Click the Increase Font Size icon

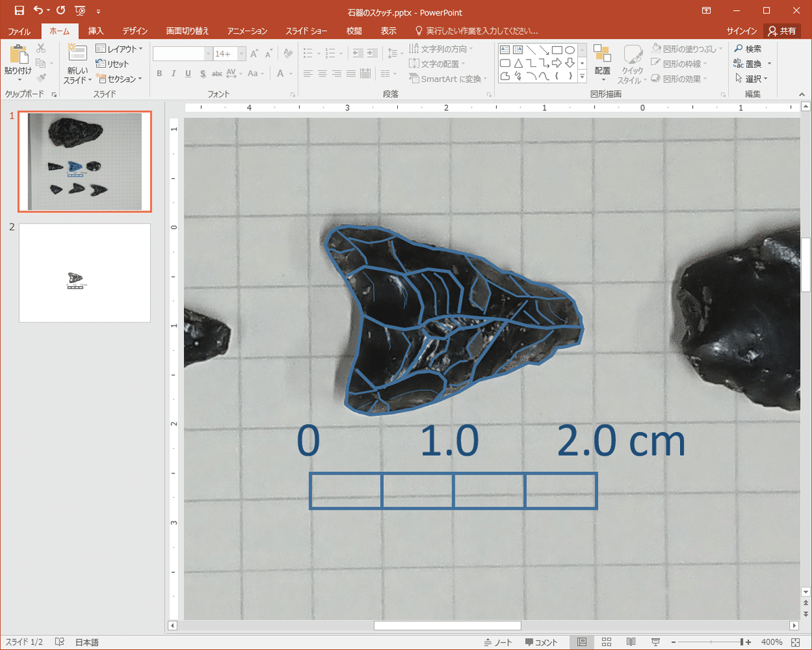click(254, 53)
